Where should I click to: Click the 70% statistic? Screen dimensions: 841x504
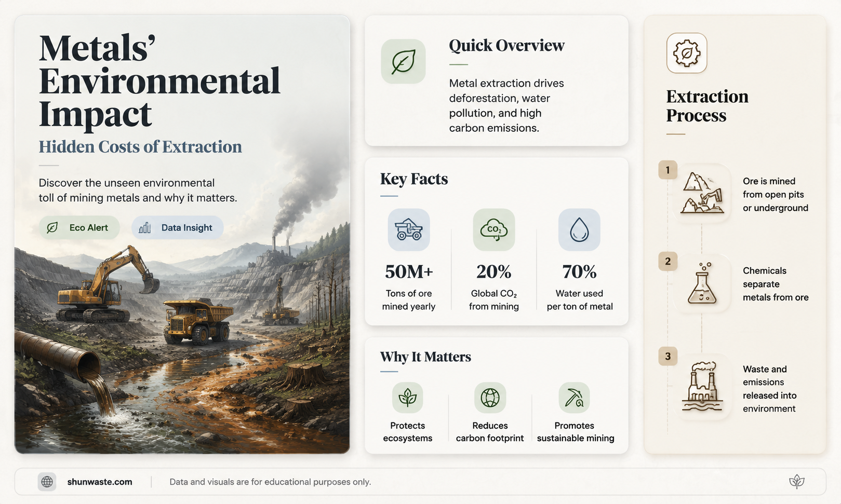coord(579,271)
